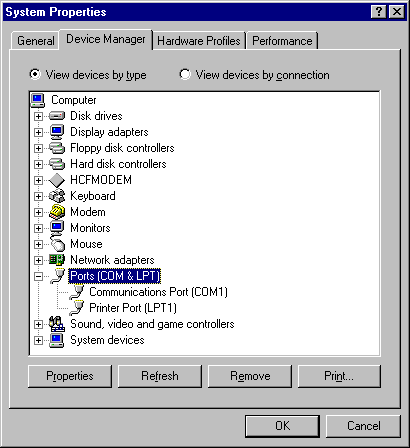Expand the Hard disk controllers branch
410x448 pixels.
[x=38, y=164]
